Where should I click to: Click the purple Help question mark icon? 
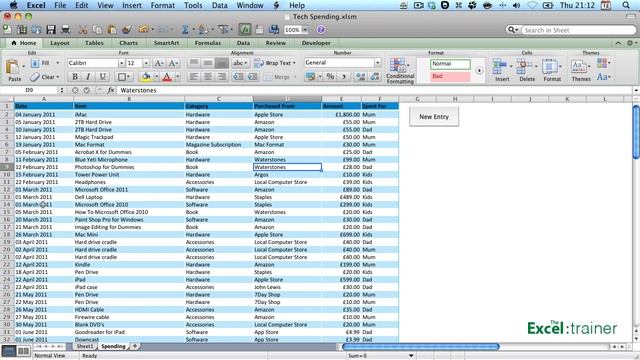click(x=321, y=29)
